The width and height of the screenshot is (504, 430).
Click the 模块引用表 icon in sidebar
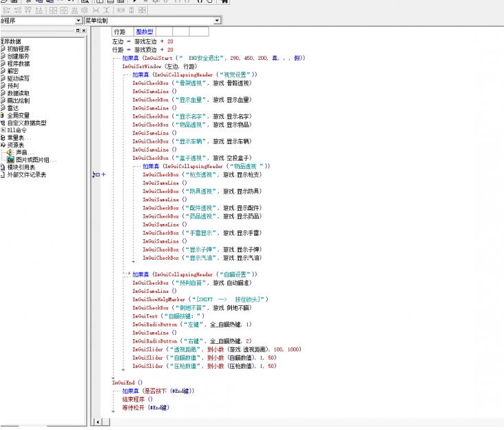tap(3, 167)
